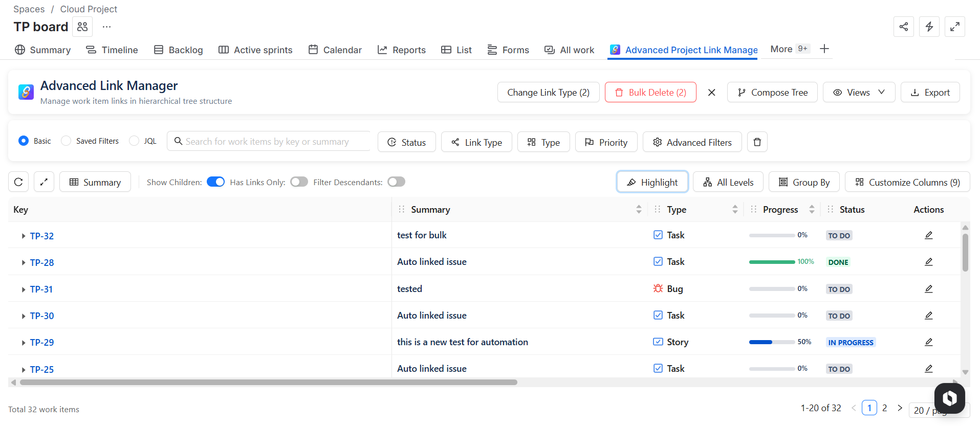The height and width of the screenshot is (426, 980).
Task: Click the clear filters trash icon
Action: click(x=757, y=142)
